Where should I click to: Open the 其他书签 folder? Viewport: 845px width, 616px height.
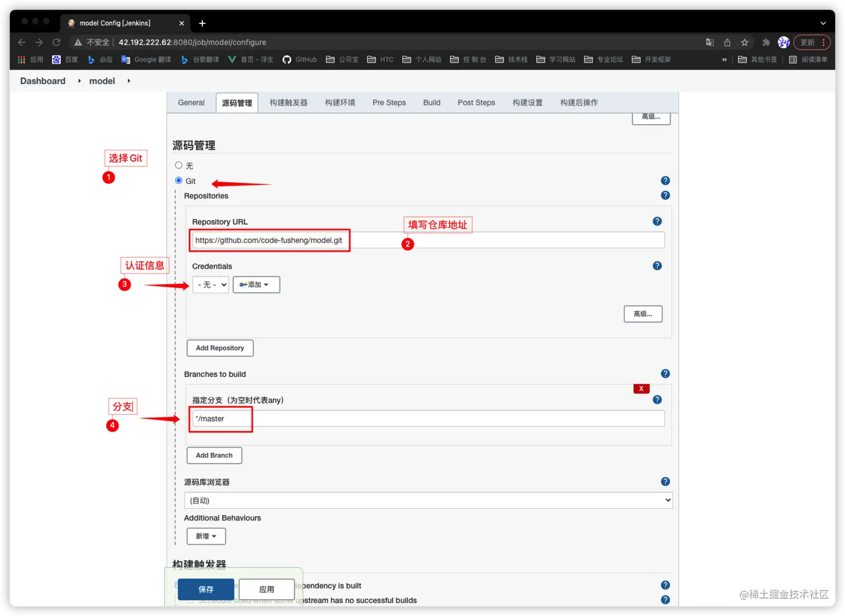tap(757, 59)
